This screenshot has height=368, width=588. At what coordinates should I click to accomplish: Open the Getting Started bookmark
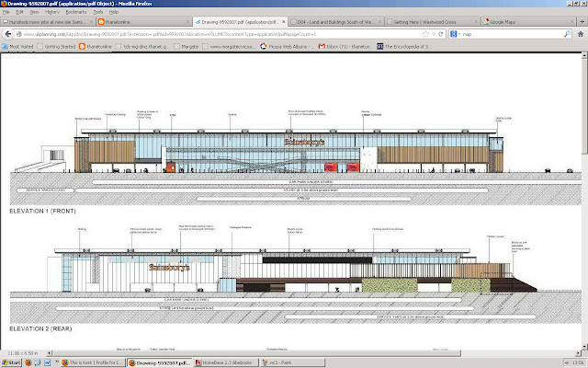point(56,46)
